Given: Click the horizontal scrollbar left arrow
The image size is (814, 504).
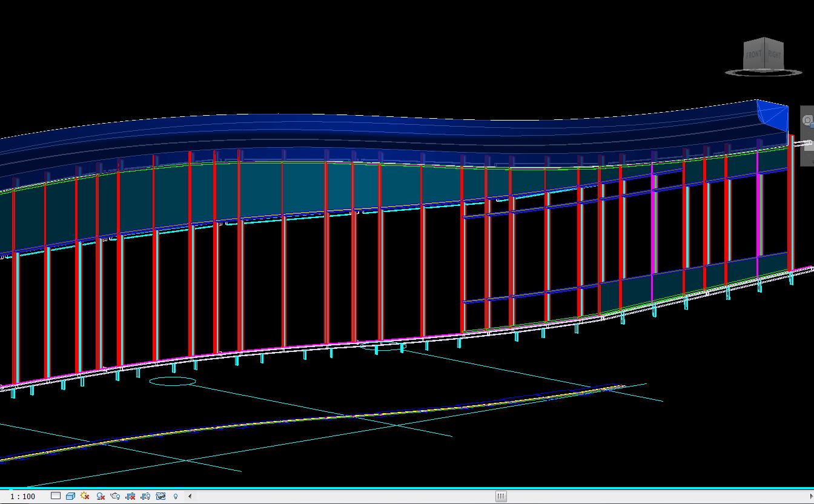Looking at the screenshot, I should pyautogui.click(x=190, y=496).
